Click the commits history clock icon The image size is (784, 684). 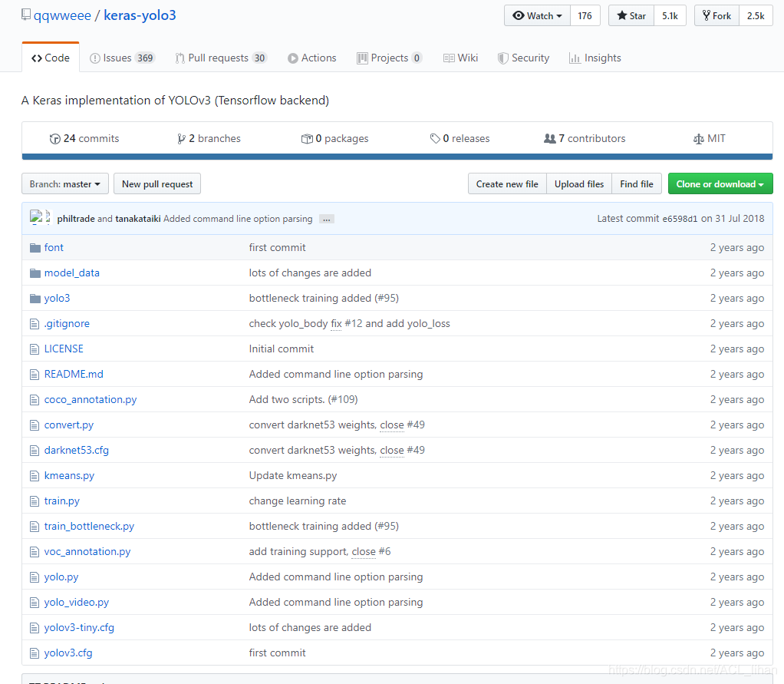click(55, 139)
